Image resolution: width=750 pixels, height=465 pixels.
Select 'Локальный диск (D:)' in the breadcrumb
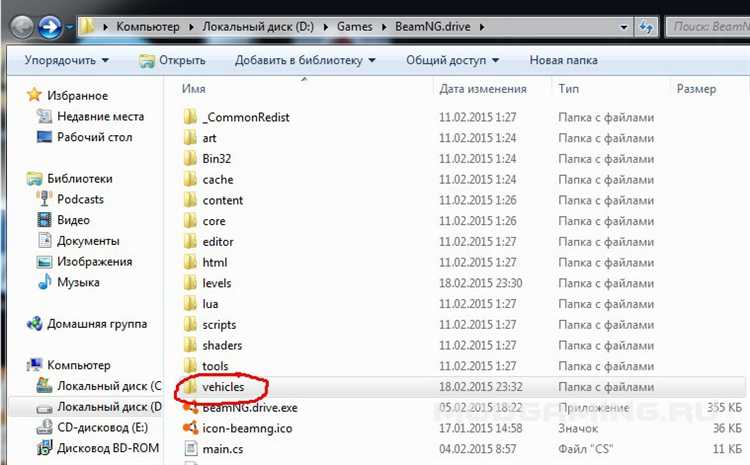click(258, 27)
